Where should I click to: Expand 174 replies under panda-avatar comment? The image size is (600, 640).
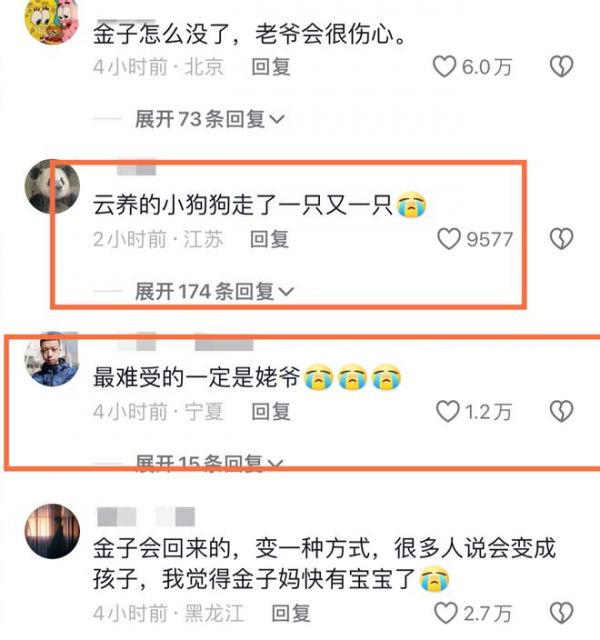click(215, 291)
